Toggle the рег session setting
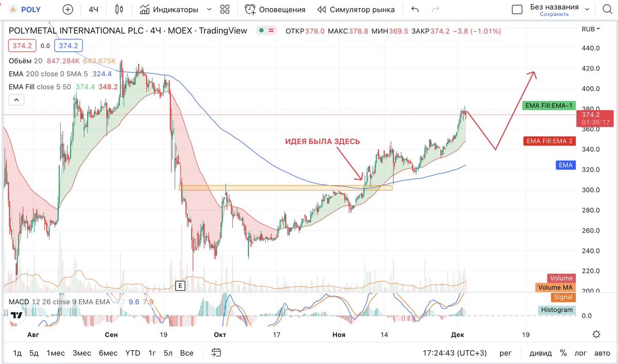 click(506, 353)
